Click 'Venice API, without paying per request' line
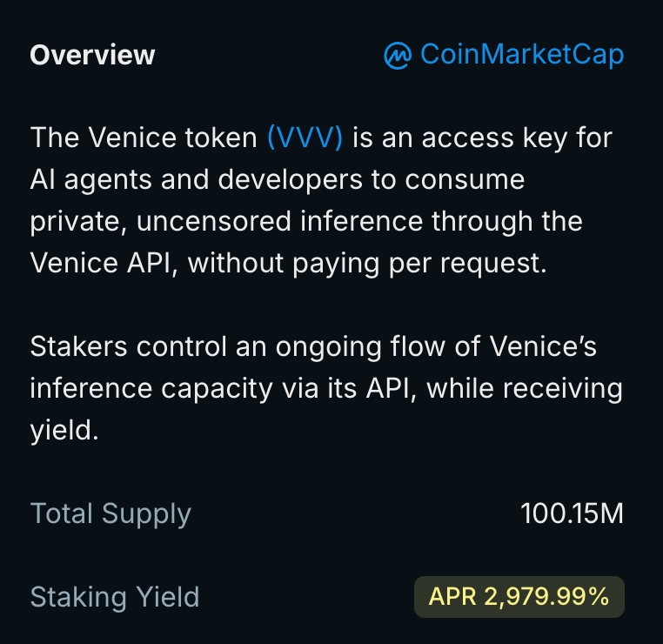The width and height of the screenshot is (663, 644). click(x=288, y=264)
